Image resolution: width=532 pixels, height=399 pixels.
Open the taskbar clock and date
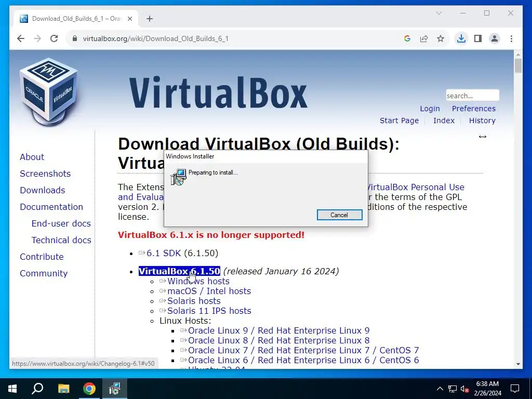click(x=487, y=389)
